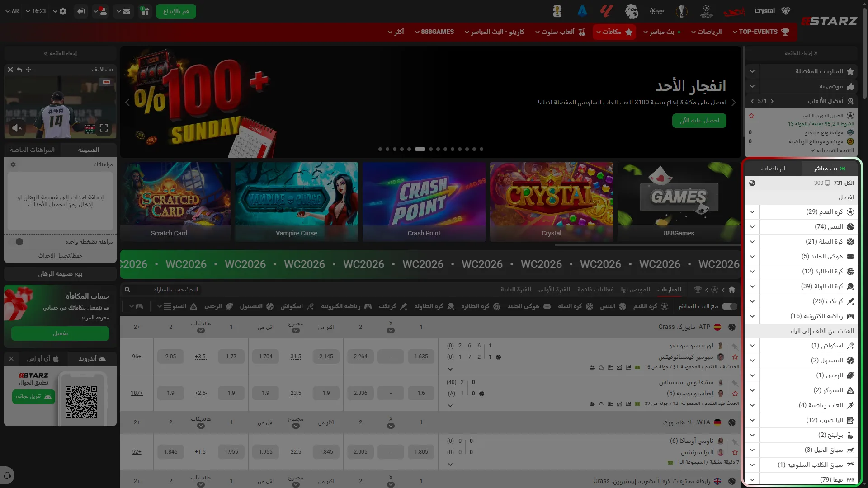Close the live stream widget
Image resolution: width=868 pixels, height=488 pixels.
pyautogui.click(x=10, y=70)
